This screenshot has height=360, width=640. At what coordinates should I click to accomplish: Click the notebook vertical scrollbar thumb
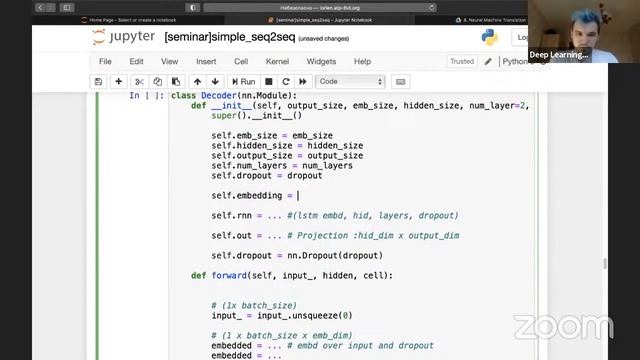[x=605, y=264]
